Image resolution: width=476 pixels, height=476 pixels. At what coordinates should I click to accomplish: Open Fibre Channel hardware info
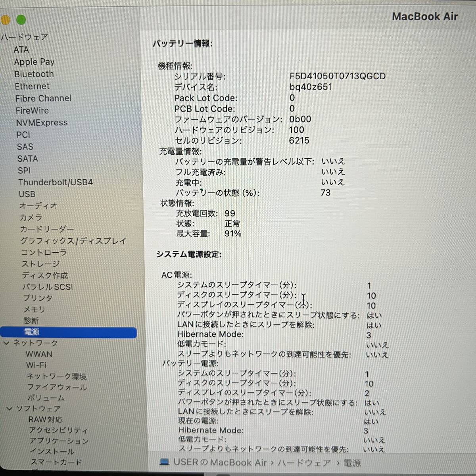[x=43, y=98]
